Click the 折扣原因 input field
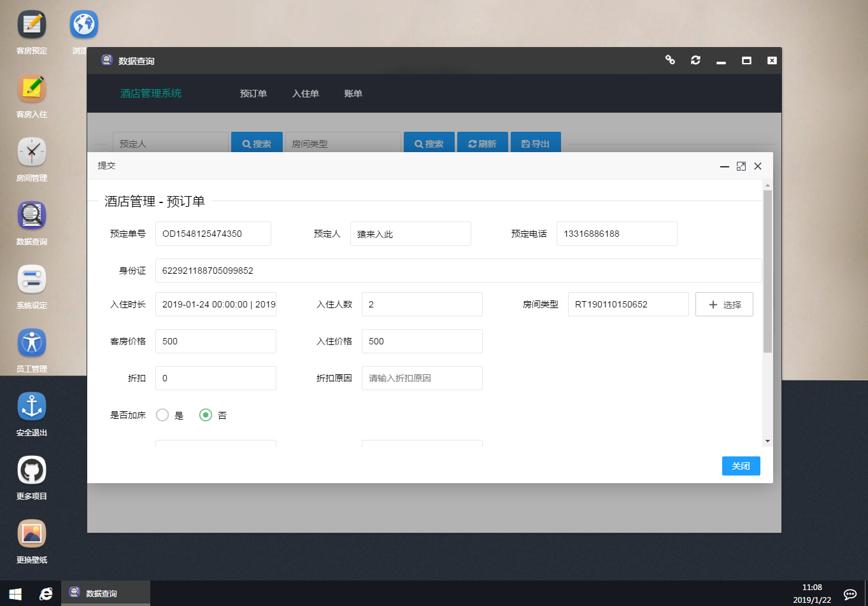868x606 pixels. 422,378
